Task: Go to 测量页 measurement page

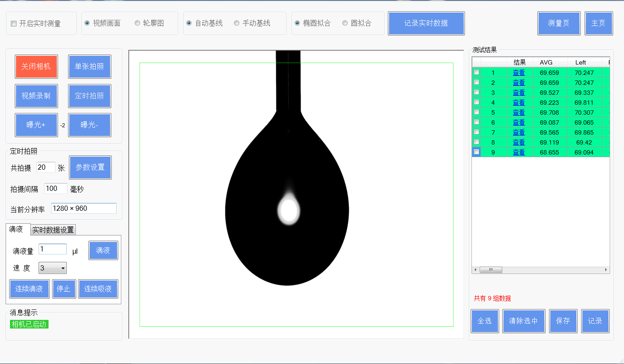Action: coord(559,23)
